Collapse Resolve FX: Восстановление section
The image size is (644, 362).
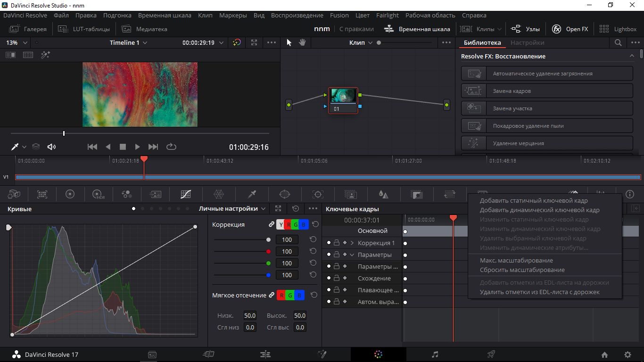[632, 56]
